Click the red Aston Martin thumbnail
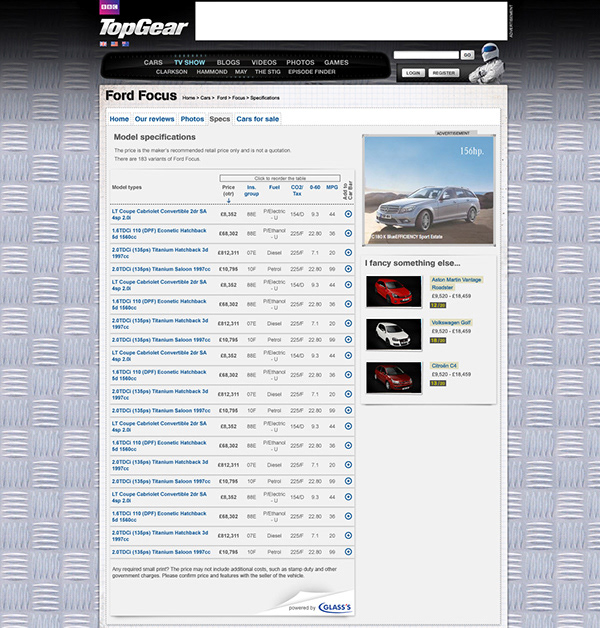This screenshot has width=600, height=628. (x=394, y=291)
